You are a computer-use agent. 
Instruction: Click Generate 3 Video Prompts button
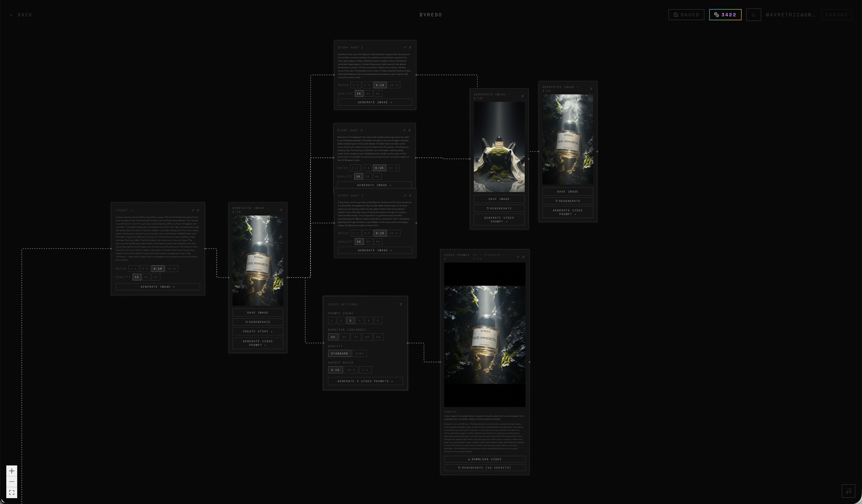coord(365,381)
